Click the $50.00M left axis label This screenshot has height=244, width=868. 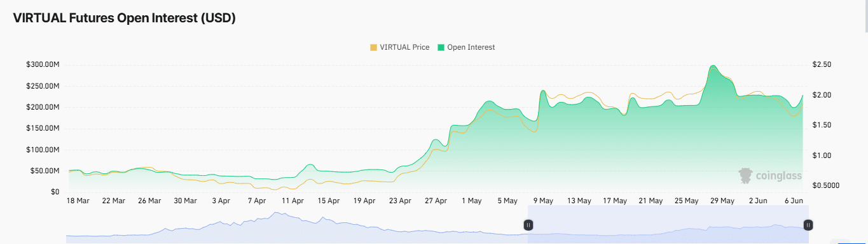[45, 171]
